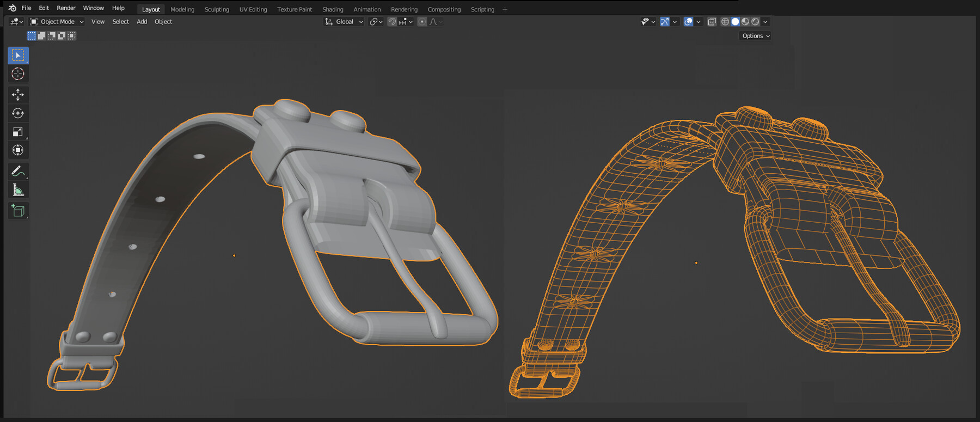Toggle X-ray mode
Screen dimensions: 980x422
coord(712,22)
